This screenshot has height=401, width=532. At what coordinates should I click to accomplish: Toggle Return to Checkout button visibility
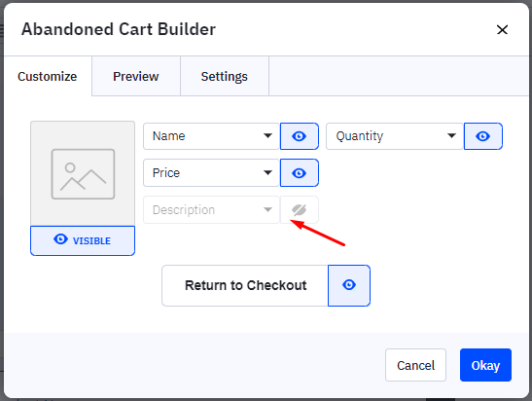[x=349, y=285]
